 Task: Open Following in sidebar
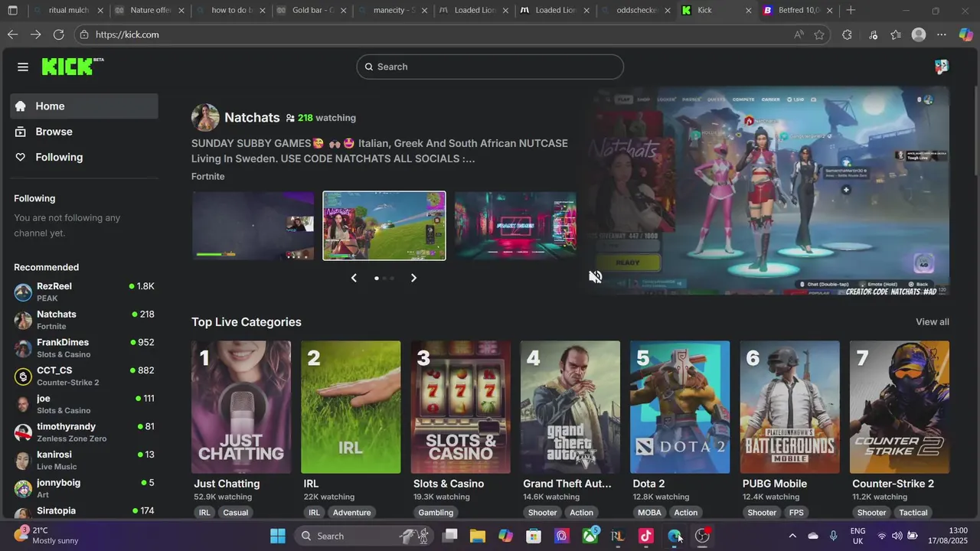coord(84,157)
